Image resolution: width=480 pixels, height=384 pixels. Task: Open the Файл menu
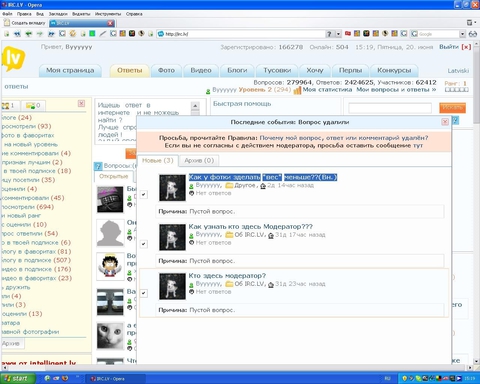pos(7,14)
